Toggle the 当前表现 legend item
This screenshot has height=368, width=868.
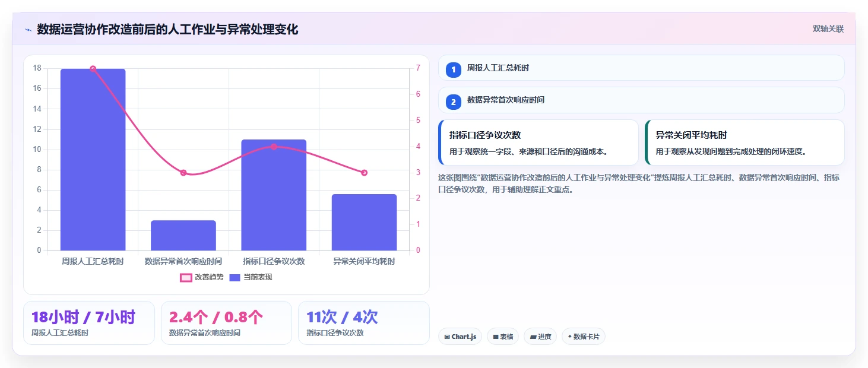click(251, 277)
